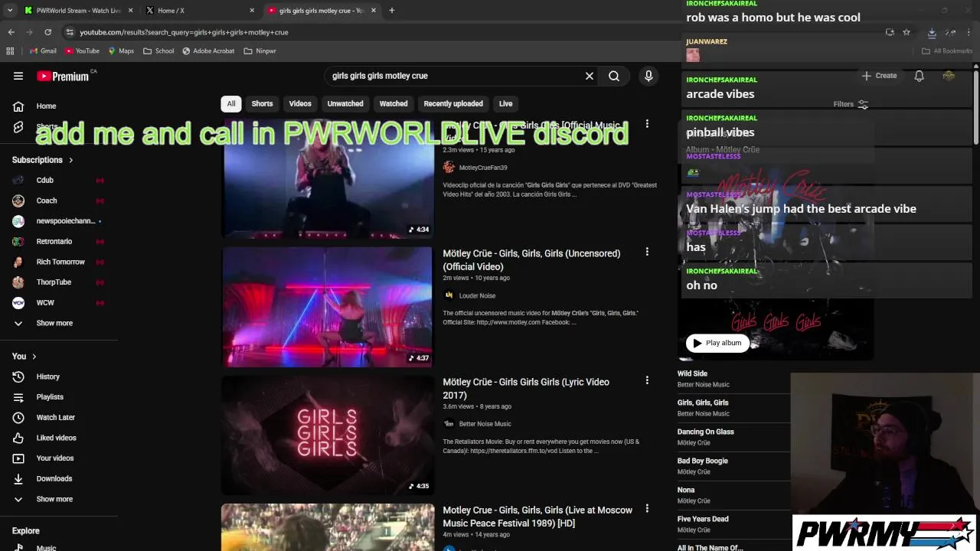Click the YouTube Premium logo

63,76
